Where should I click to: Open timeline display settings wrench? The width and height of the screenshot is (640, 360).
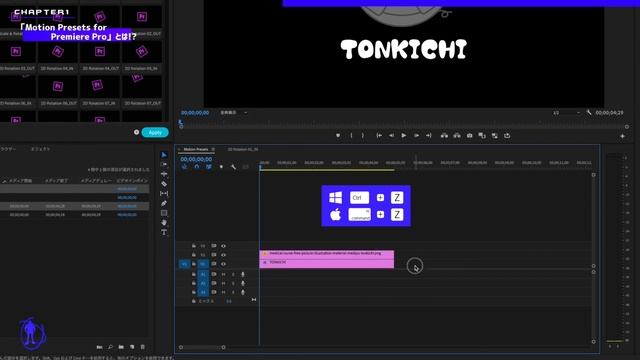click(x=233, y=167)
